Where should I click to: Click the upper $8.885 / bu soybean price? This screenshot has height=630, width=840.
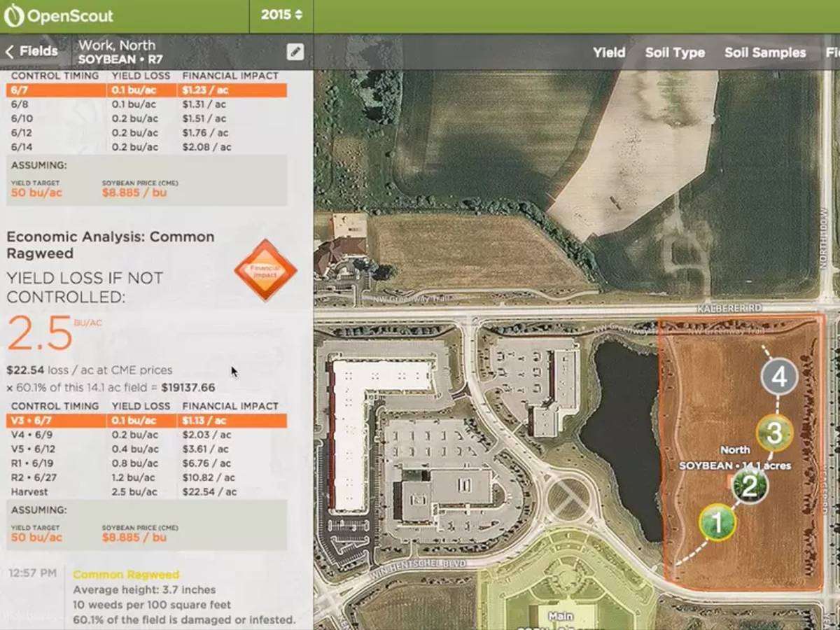[134, 192]
